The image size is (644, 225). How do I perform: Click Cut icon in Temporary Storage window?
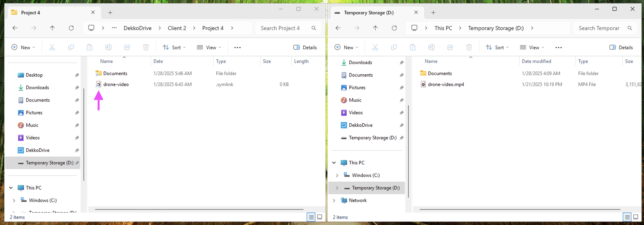[x=375, y=47]
